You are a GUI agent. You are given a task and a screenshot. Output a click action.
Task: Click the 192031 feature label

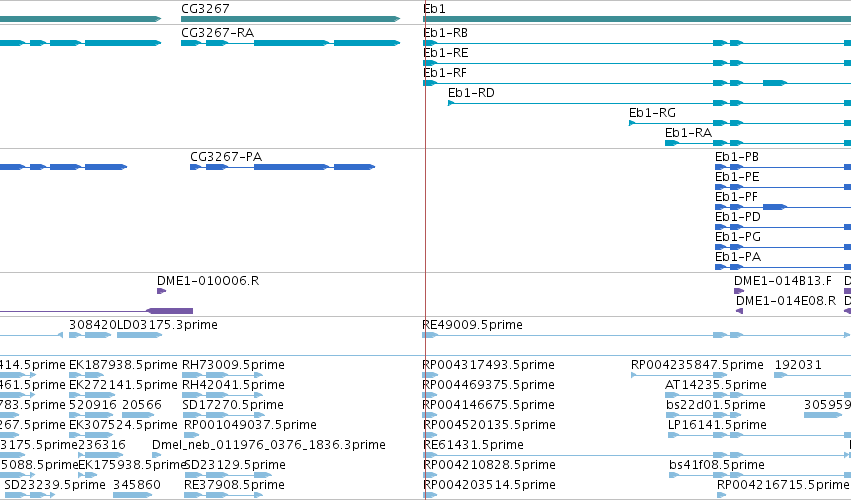click(798, 365)
